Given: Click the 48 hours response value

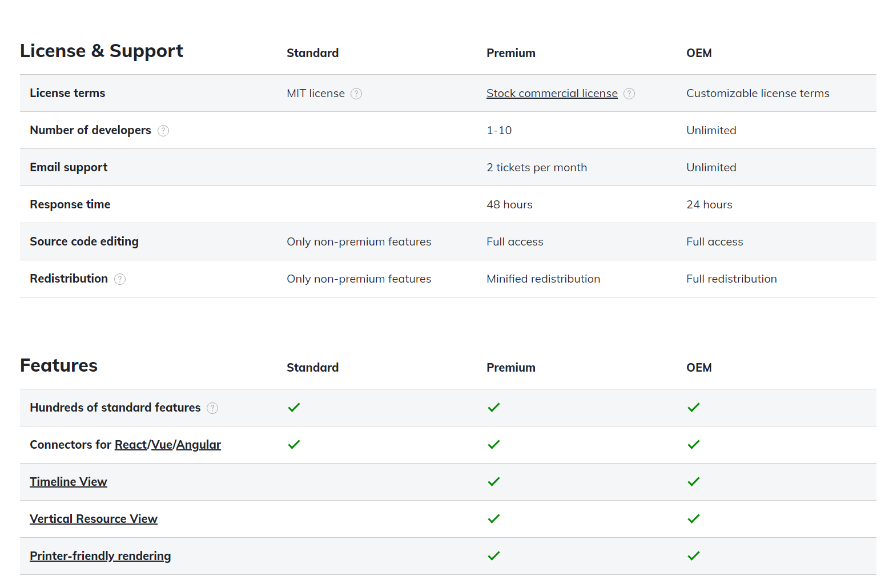Looking at the screenshot, I should click(509, 205).
